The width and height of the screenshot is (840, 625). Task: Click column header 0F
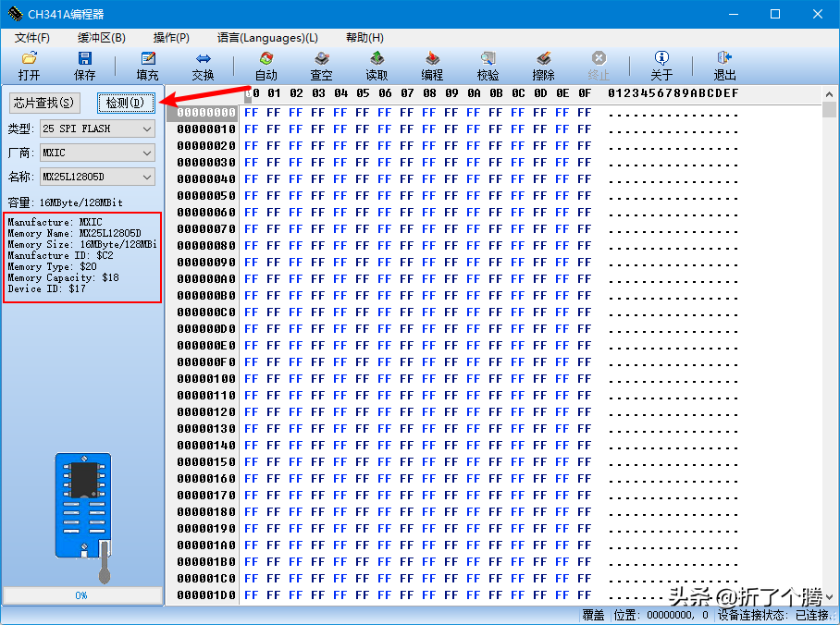click(585, 93)
